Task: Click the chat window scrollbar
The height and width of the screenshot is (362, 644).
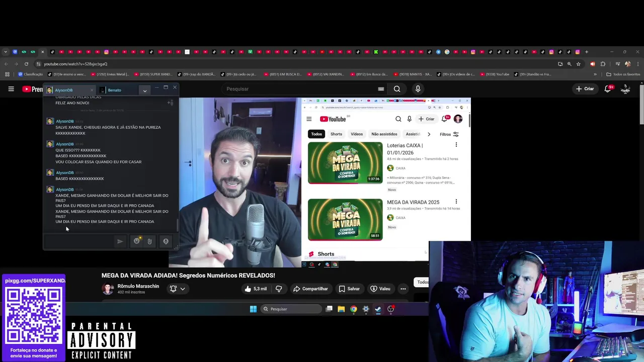Action: (177, 224)
